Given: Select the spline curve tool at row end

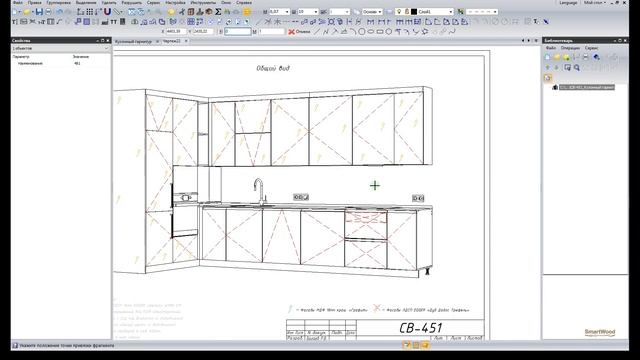Looking at the screenshot, I should click(x=452, y=31).
